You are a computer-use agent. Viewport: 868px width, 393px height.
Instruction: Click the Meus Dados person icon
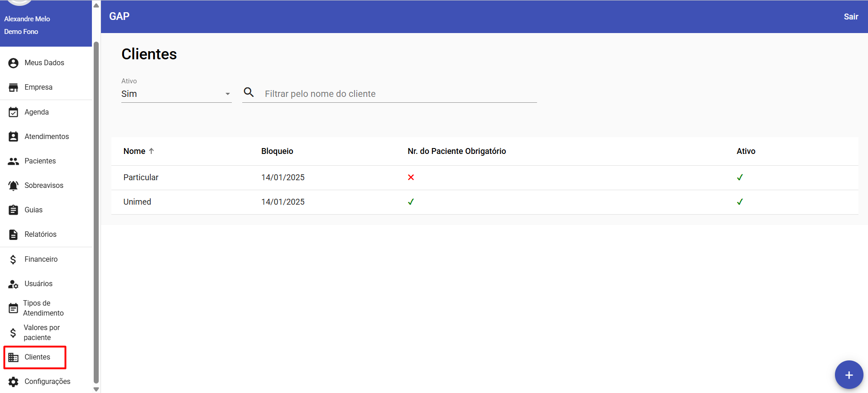tap(14, 63)
